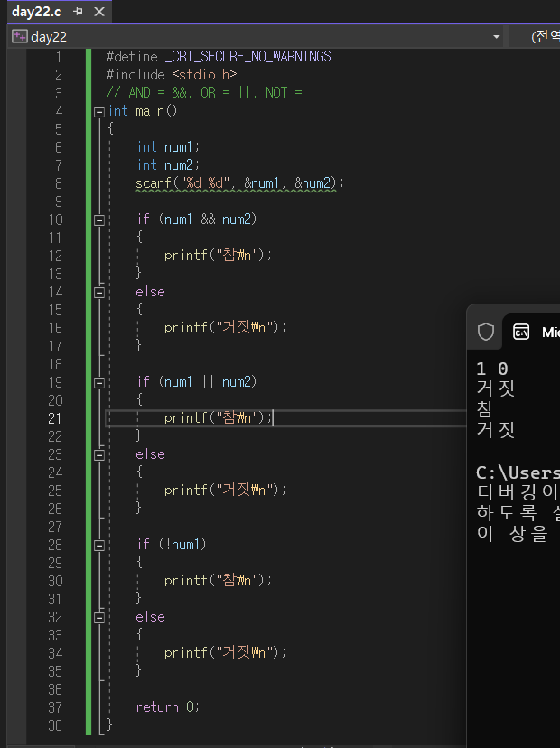Click line number 21 in the gutter
The width and height of the screenshot is (560, 748).
[55, 418]
